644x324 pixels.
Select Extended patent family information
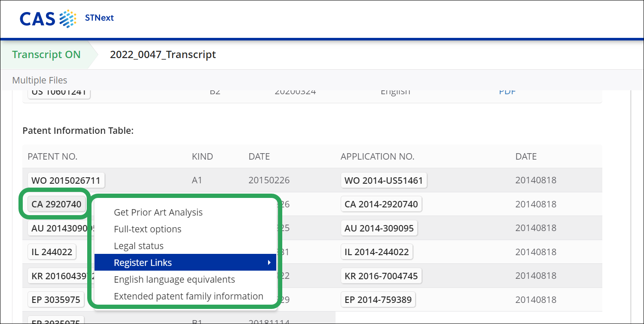188,296
